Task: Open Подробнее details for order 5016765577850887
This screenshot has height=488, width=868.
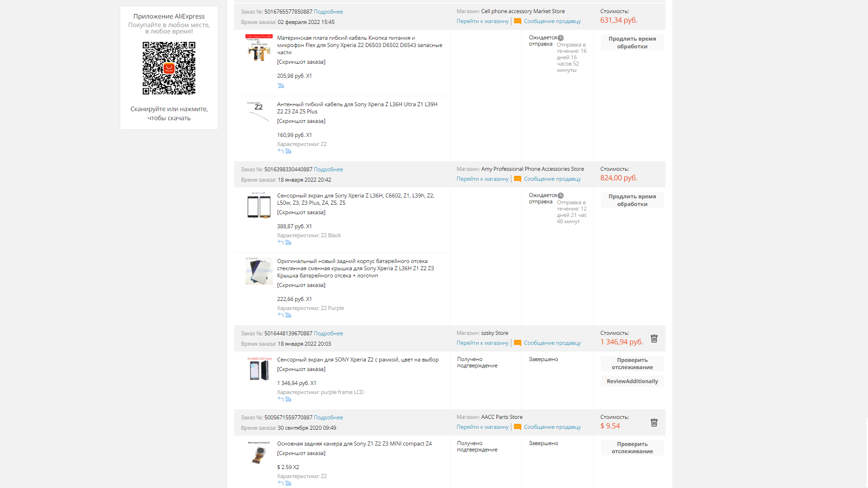Action: tap(328, 12)
